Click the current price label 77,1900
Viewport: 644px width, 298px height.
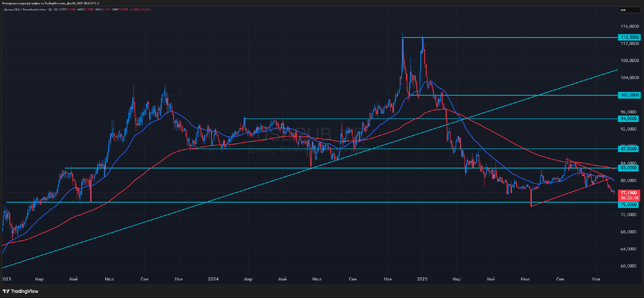[629, 192]
